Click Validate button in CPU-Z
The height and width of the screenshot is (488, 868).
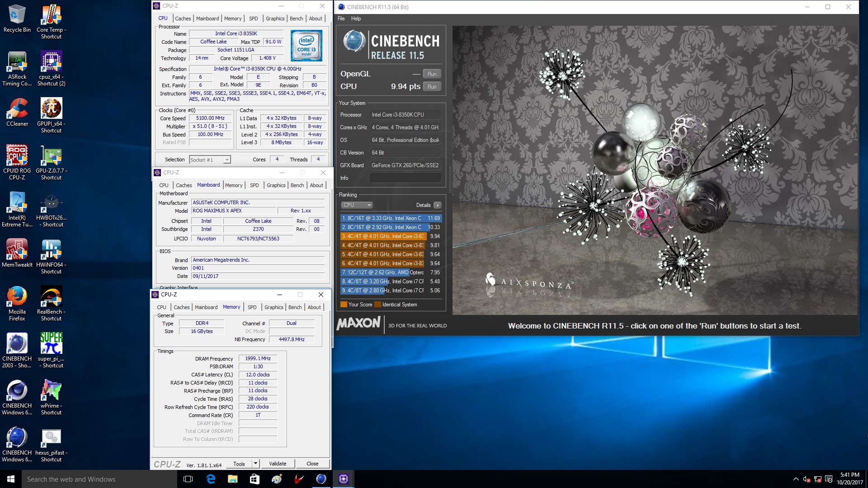pyautogui.click(x=278, y=464)
